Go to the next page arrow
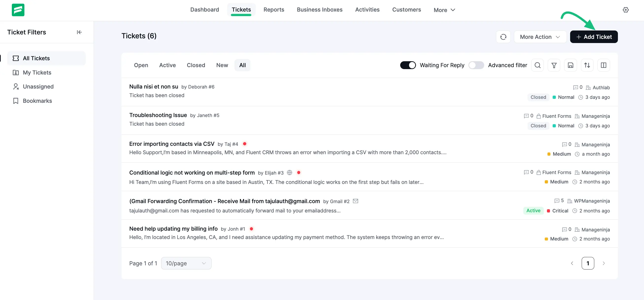Viewport: 644px width, 300px height. coord(604,263)
